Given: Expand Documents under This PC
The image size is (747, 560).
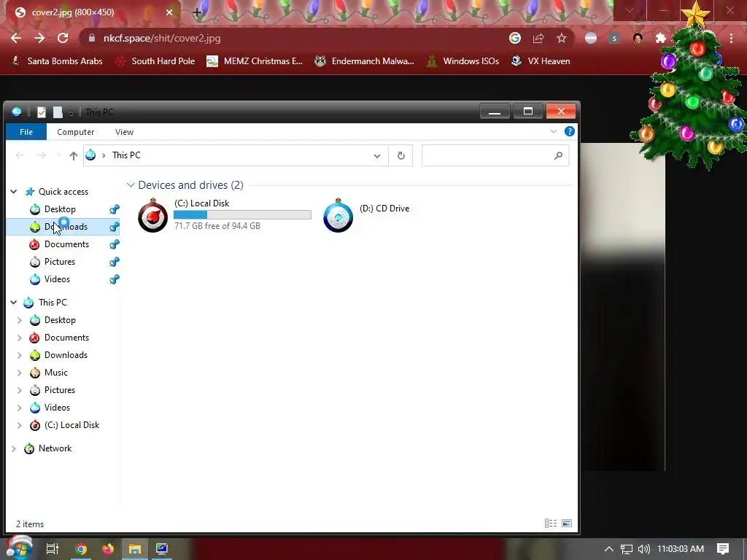Looking at the screenshot, I should pos(20,338).
